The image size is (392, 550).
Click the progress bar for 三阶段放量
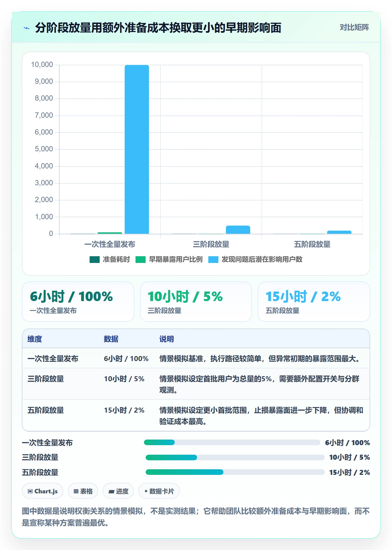[x=235, y=457]
